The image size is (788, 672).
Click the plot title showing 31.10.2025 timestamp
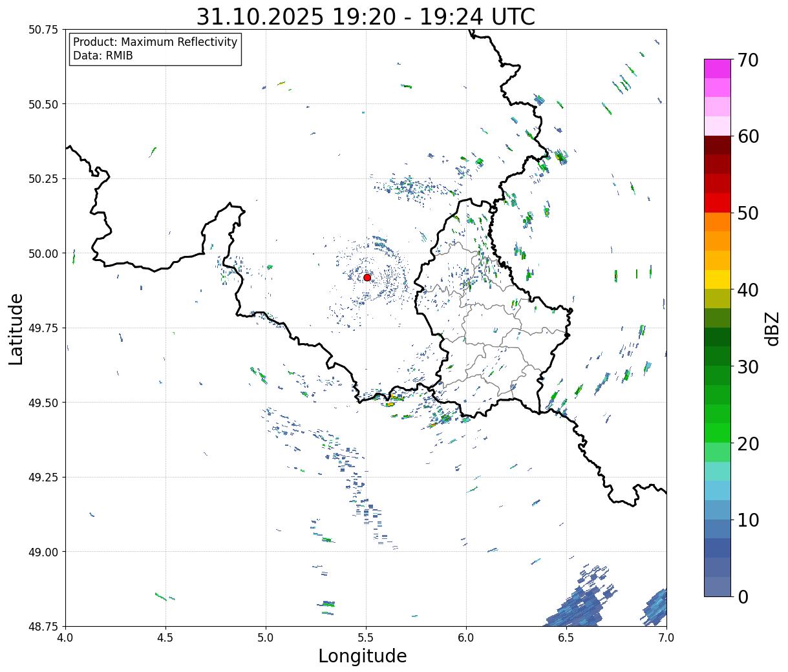(x=365, y=16)
